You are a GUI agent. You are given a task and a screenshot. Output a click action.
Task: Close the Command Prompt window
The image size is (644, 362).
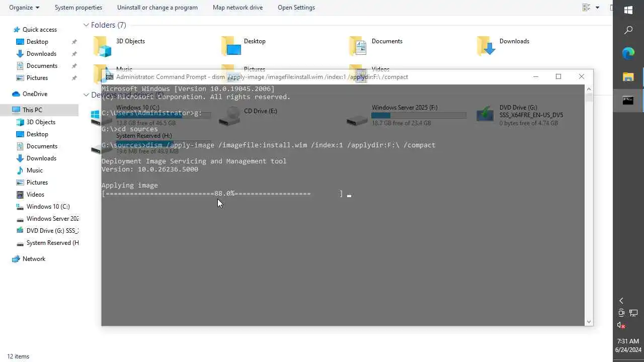[x=582, y=76]
